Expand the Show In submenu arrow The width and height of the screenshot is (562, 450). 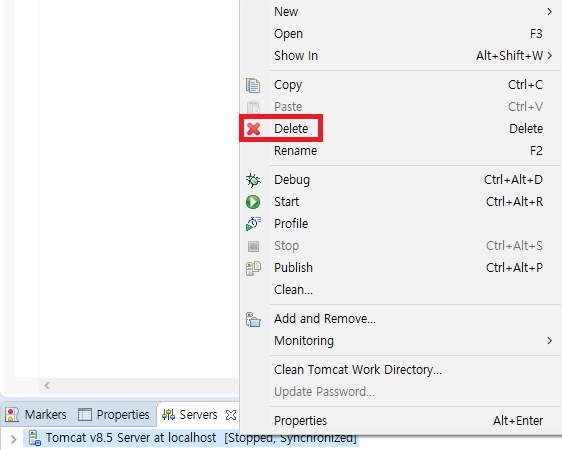click(x=549, y=56)
